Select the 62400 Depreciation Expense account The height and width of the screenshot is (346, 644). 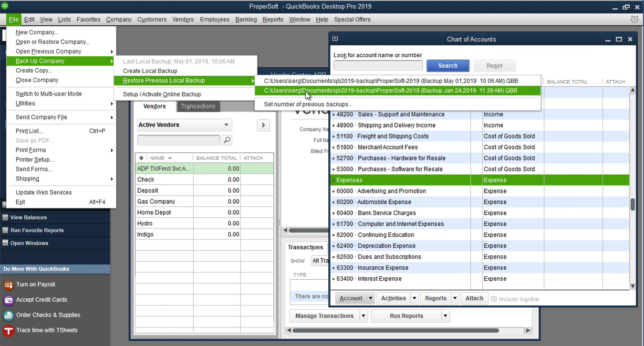tap(479, 246)
